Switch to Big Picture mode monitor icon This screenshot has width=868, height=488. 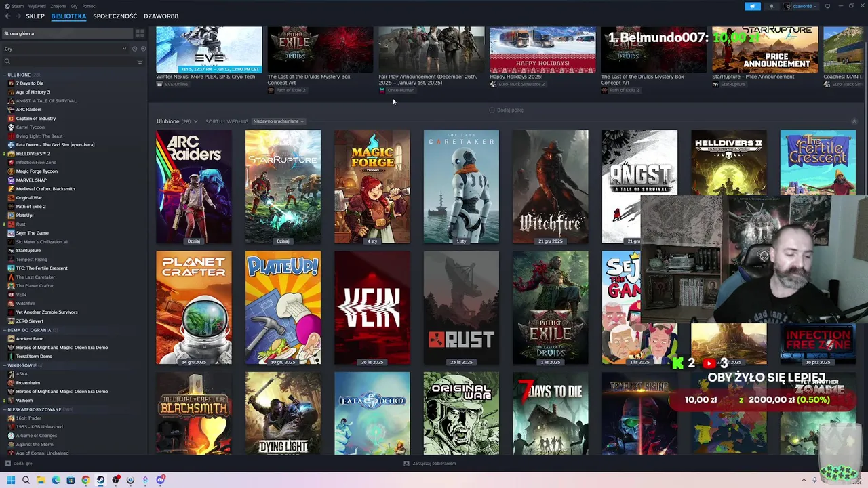click(827, 6)
